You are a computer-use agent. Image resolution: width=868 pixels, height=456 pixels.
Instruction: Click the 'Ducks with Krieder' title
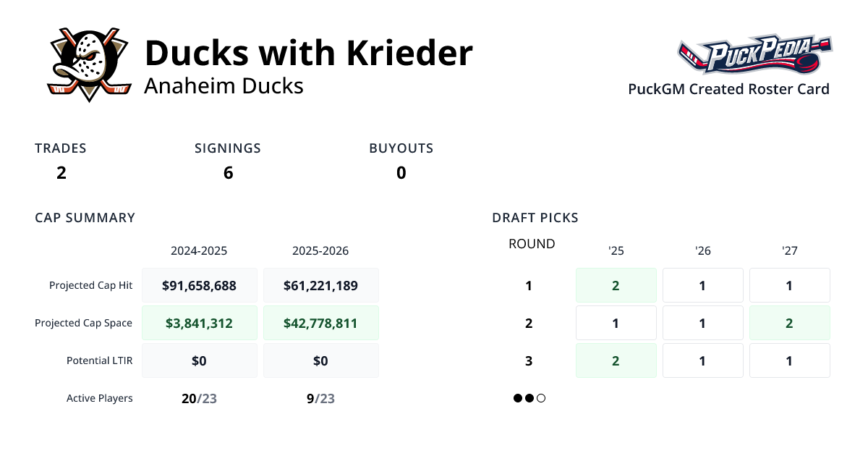point(309,53)
